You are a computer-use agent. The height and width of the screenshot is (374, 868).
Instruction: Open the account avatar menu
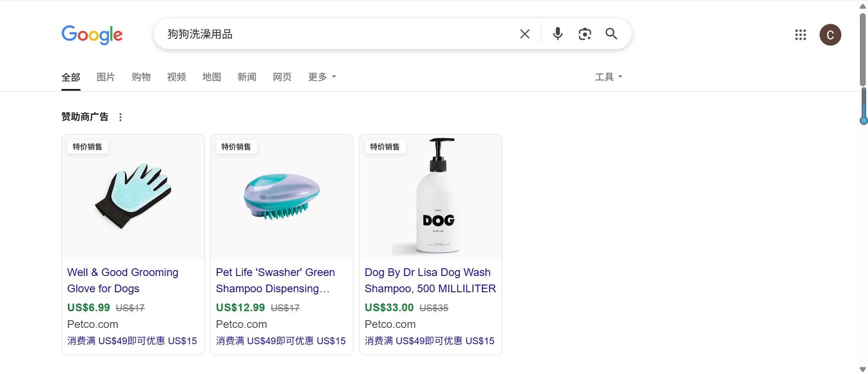830,35
